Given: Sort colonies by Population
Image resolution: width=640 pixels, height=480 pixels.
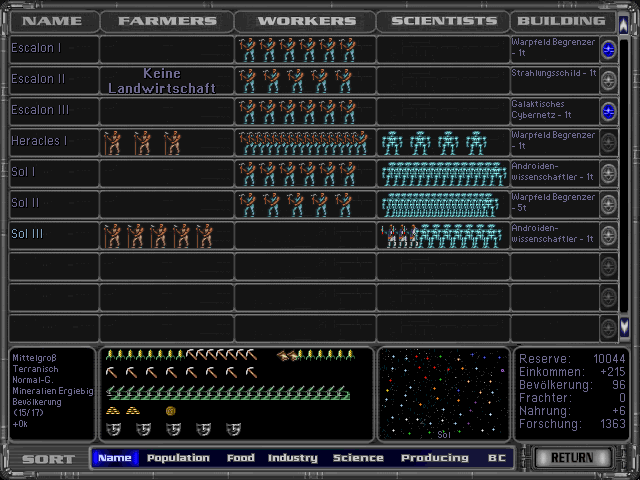Looking at the screenshot, I should (178, 458).
